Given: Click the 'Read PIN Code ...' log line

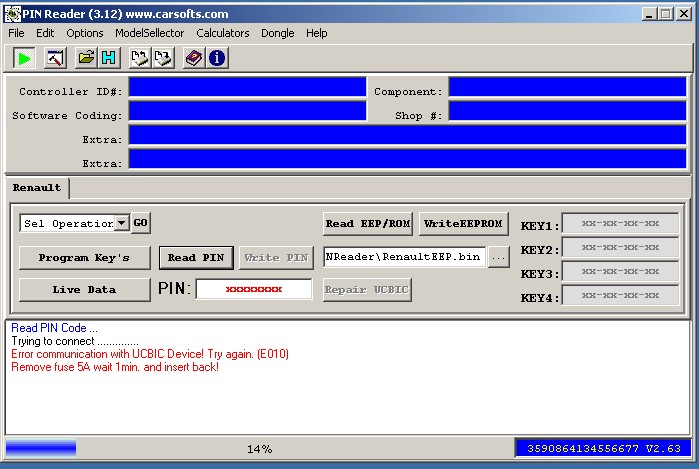Looking at the screenshot, I should click(x=54, y=328).
